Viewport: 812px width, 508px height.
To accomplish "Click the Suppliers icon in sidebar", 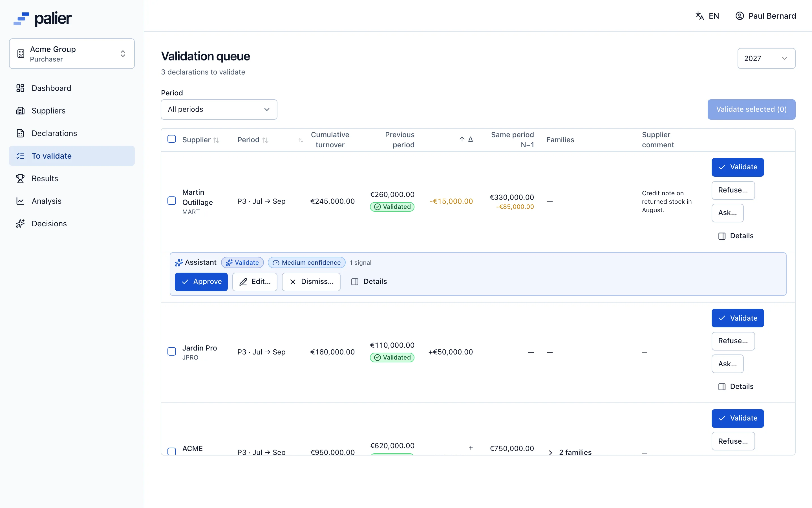I will click(x=20, y=111).
